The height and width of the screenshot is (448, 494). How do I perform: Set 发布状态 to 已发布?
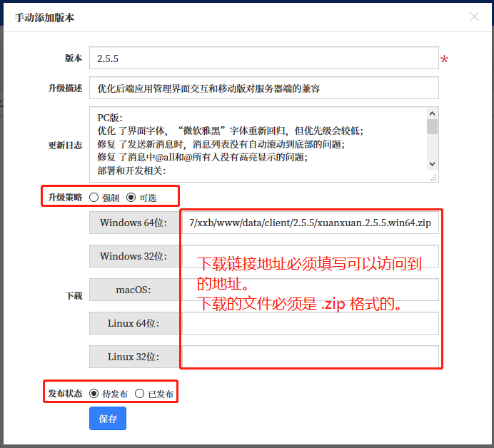(x=140, y=393)
